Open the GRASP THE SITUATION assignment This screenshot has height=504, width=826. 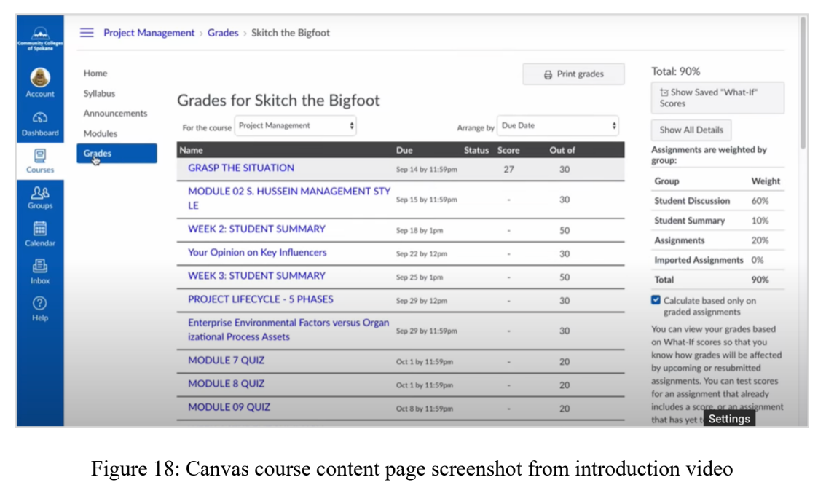click(241, 168)
